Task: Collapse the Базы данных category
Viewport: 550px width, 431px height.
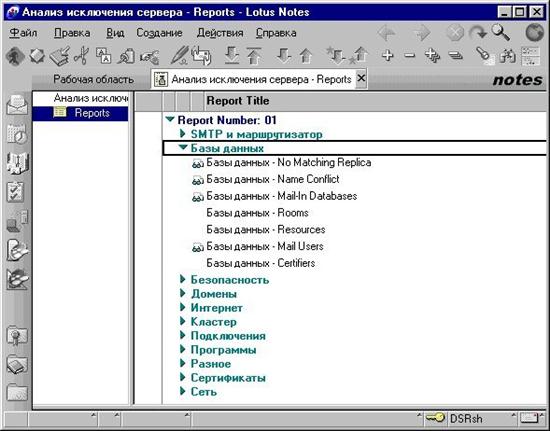Action: pos(183,148)
